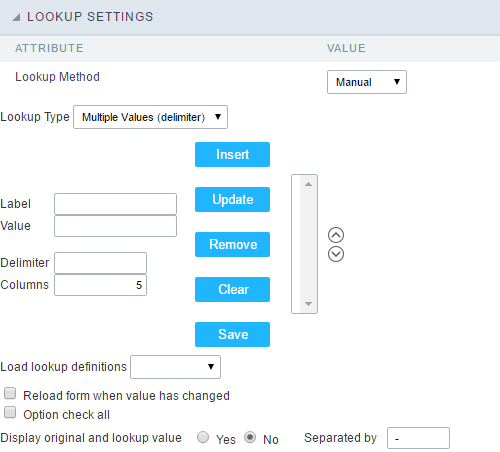Viewport: 500px width, 452px height.
Task: Enable Reload form when value has changed
Action: point(10,393)
